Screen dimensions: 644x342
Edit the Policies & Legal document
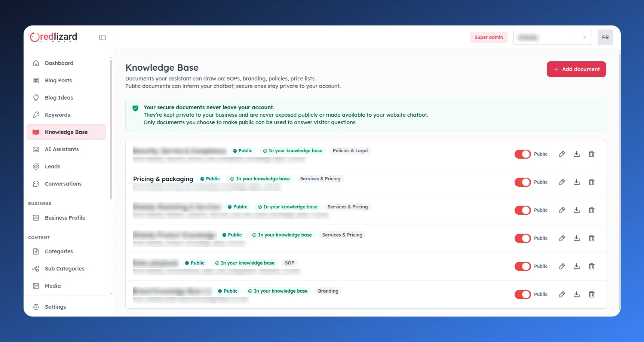pos(562,154)
